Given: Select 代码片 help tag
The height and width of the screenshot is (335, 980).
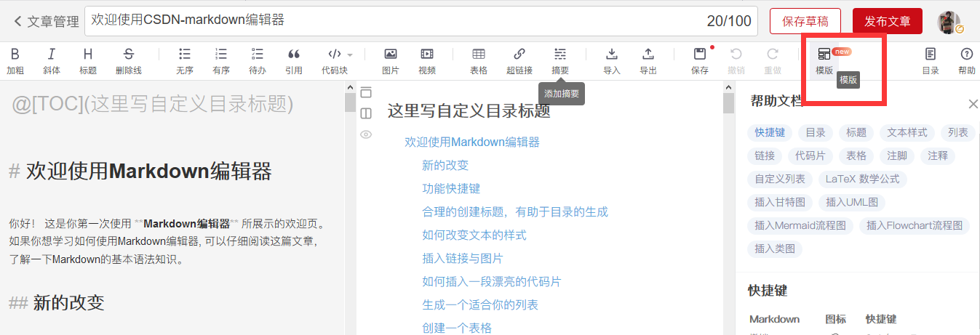Looking at the screenshot, I should pos(810,156).
